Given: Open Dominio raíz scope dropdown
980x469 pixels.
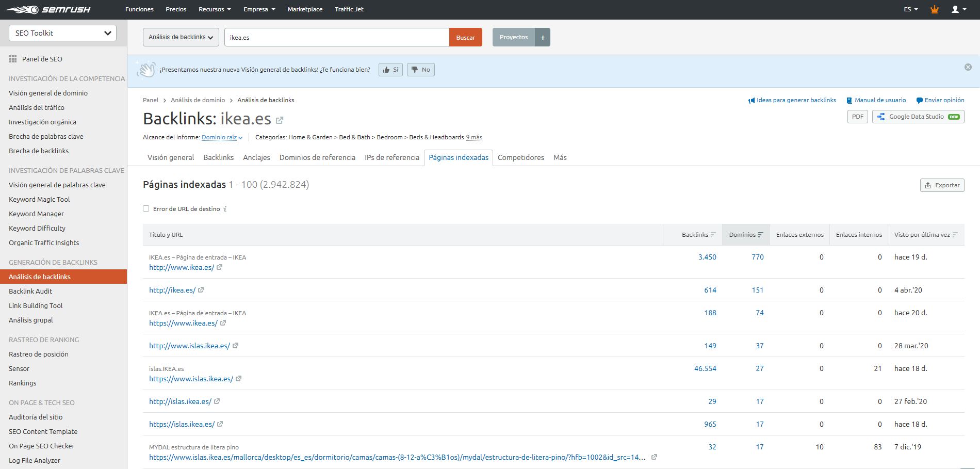Looking at the screenshot, I should point(222,137).
